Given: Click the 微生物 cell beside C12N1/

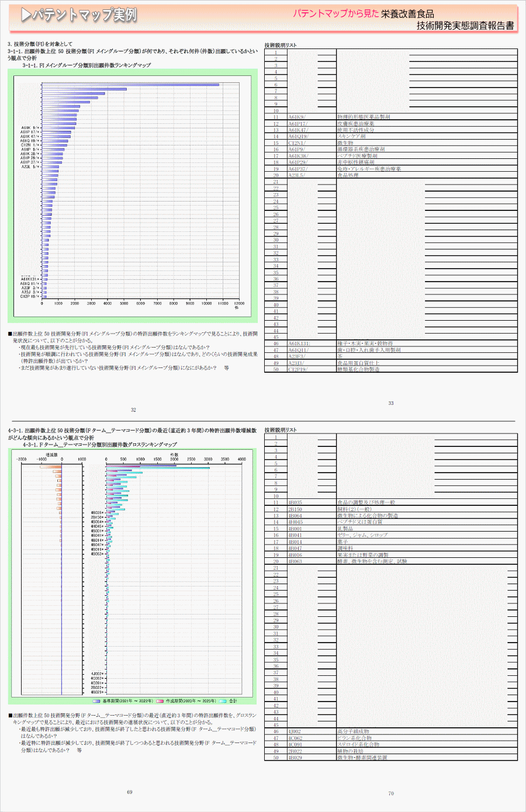Looking at the screenshot, I should point(345,143).
